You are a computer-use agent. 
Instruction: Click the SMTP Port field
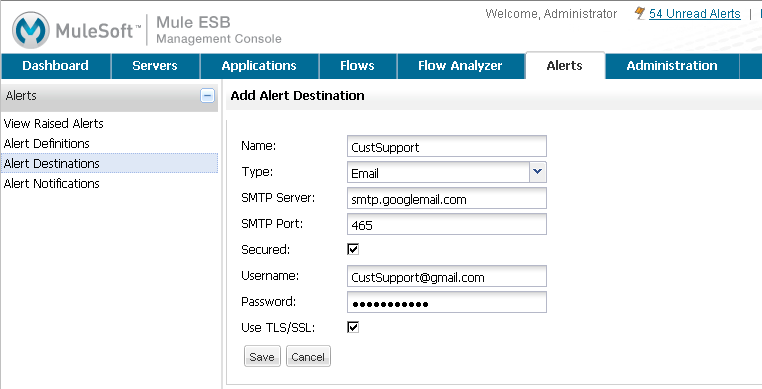coord(447,224)
